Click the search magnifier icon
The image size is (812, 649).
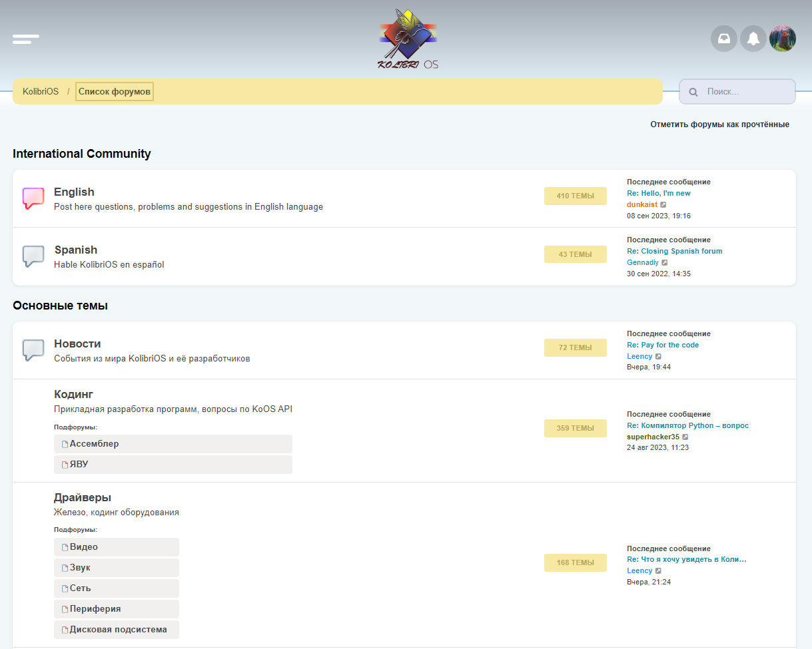pos(693,92)
